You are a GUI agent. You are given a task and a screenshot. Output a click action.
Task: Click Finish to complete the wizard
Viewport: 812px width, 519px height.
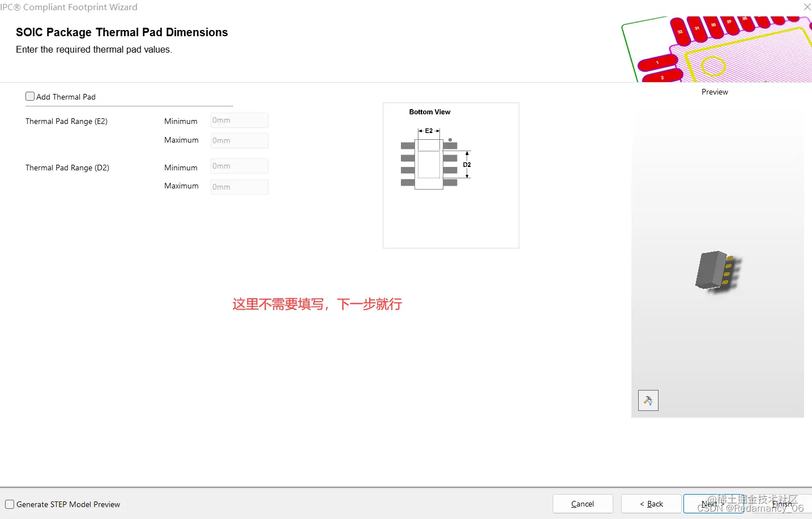click(x=782, y=504)
